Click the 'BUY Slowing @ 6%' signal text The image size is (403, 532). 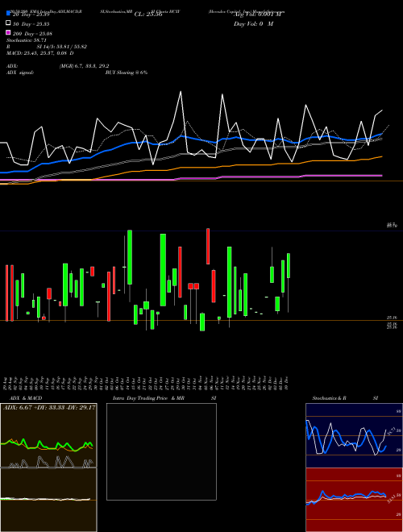pyautogui.click(x=127, y=73)
